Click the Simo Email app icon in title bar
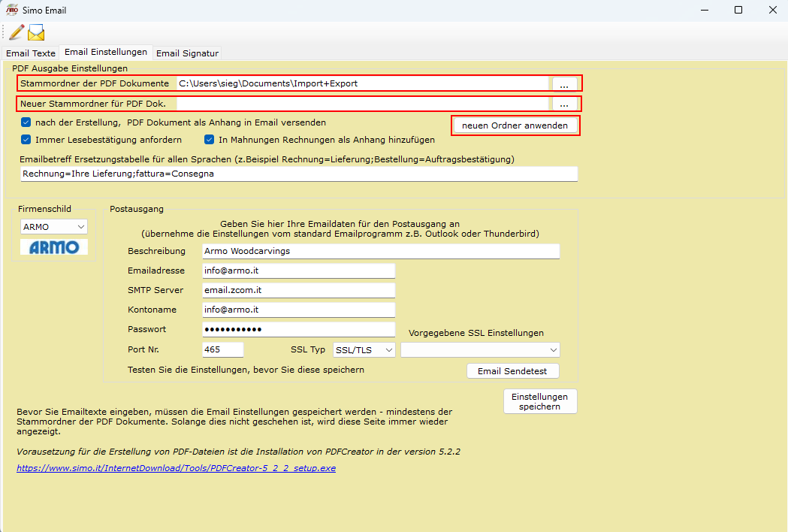The width and height of the screenshot is (788, 532). (x=11, y=10)
